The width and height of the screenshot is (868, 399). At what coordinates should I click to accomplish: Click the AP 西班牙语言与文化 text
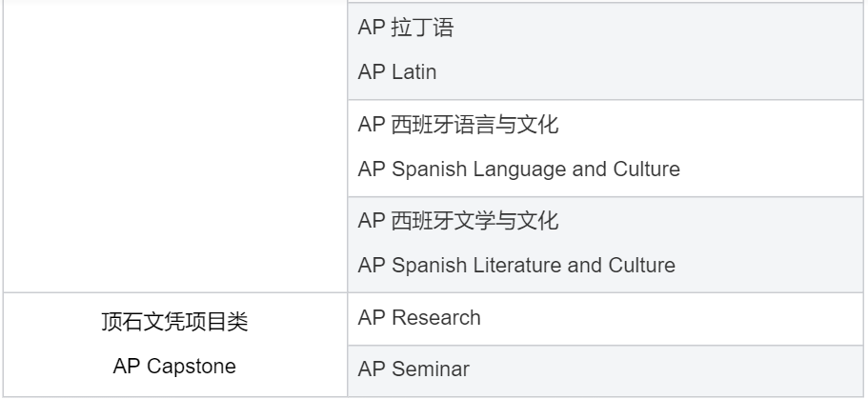pos(458,125)
